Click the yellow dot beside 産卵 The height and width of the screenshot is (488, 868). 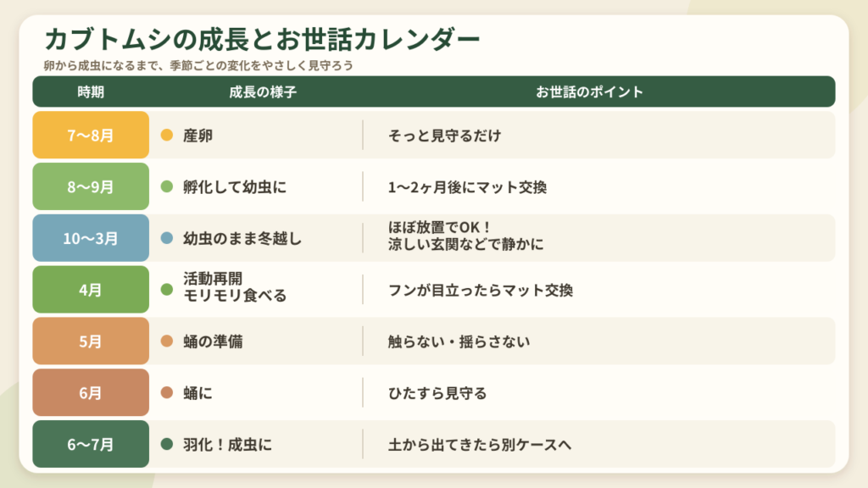tap(167, 135)
